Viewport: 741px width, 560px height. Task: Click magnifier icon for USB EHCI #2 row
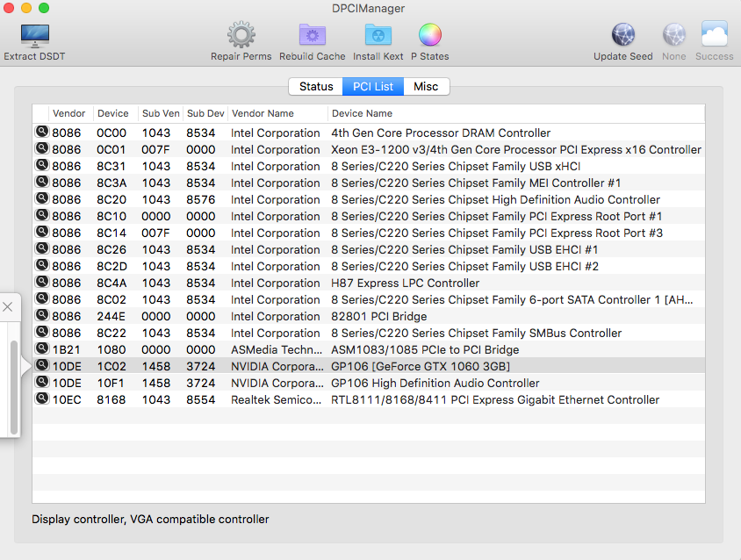pyautogui.click(x=42, y=265)
